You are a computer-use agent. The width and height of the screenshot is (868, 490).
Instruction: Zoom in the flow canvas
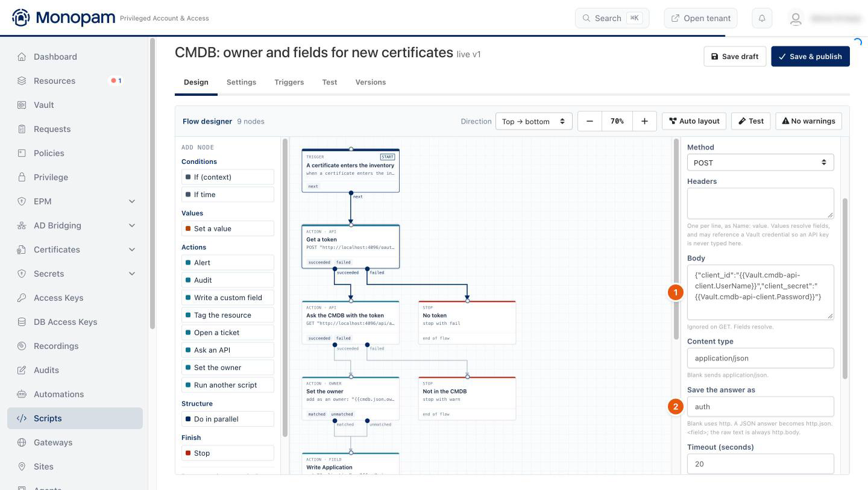pyautogui.click(x=644, y=121)
